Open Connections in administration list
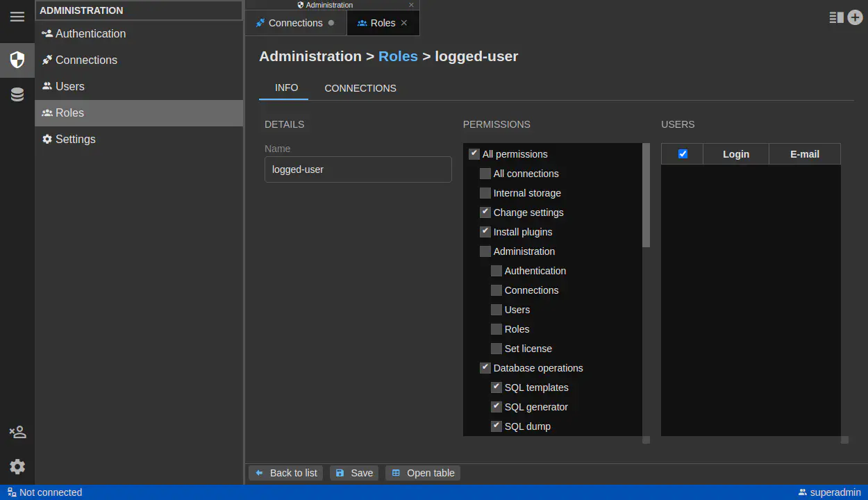868x500 pixels. 139,60
